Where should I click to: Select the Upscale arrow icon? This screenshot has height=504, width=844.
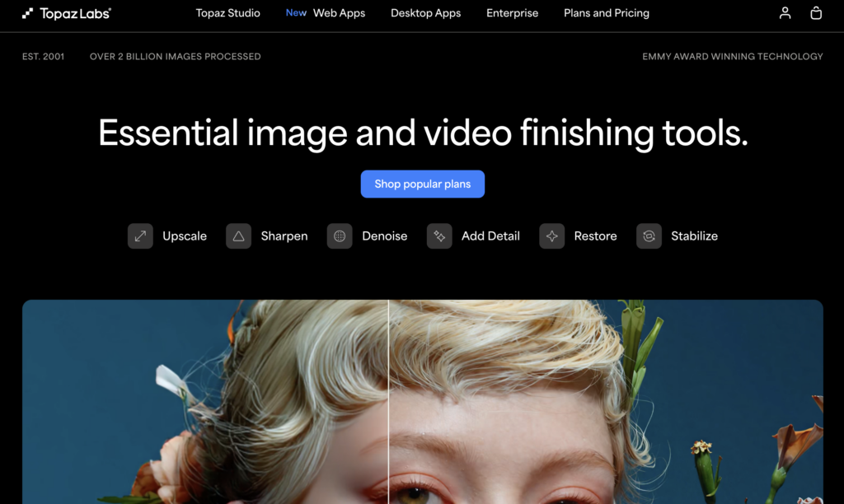[140, 236]
